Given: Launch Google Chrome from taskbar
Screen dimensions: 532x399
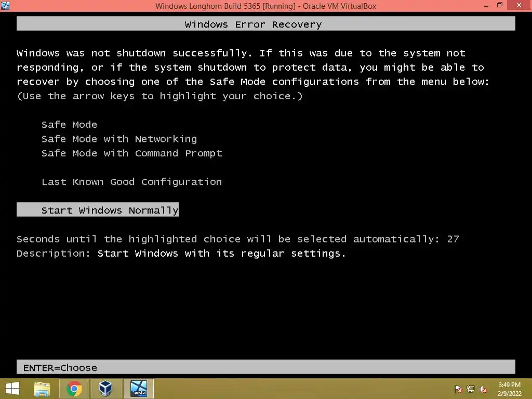Looking at the screenshot, I should [x=74, y=389].
